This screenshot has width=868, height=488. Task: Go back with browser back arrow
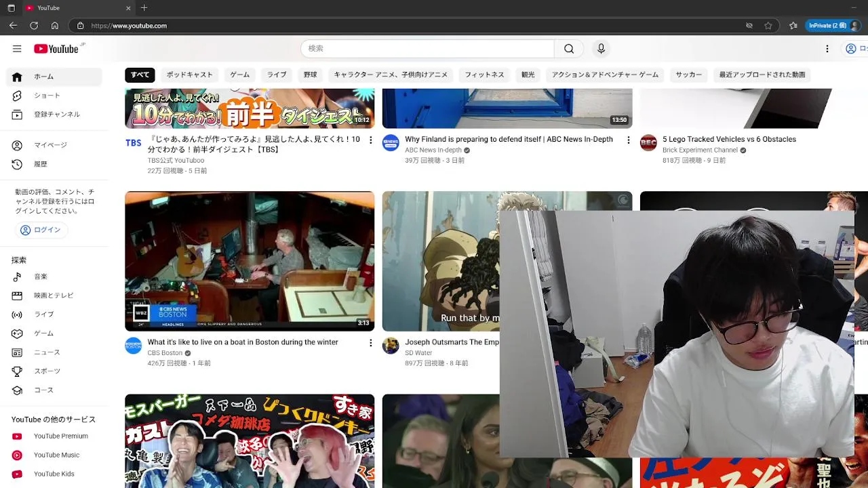(x=13, y=26)
